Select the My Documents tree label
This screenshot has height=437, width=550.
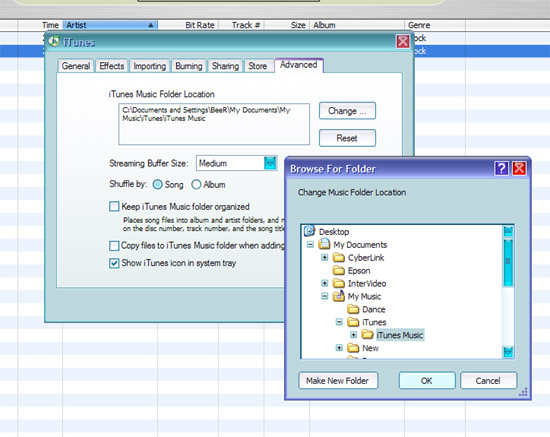360,245
